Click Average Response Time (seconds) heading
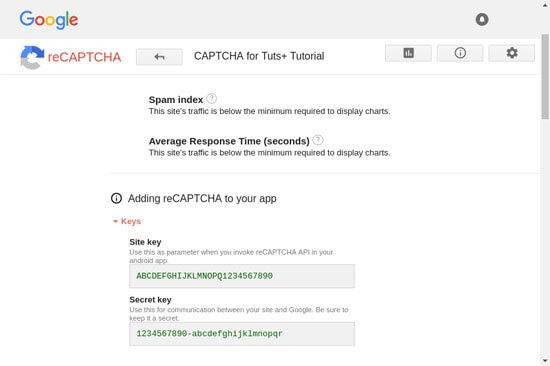The image size is (550, 366). click(x=229, y=141)
